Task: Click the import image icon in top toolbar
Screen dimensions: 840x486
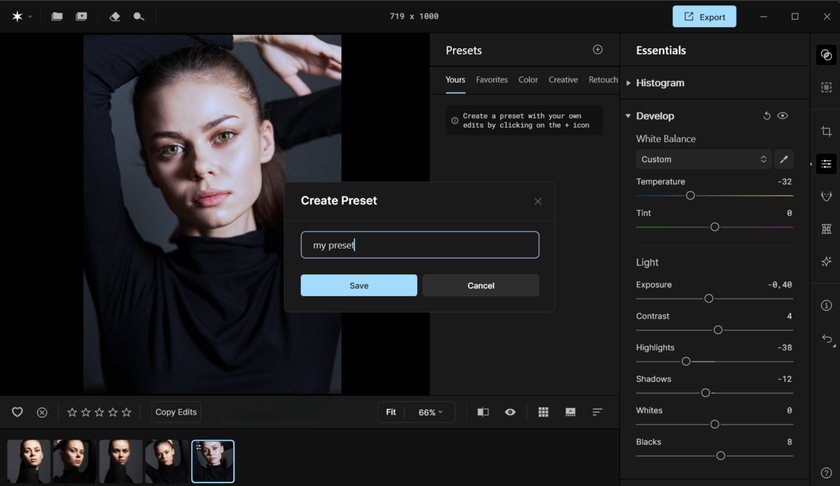Action: click(x=81, y=17)
